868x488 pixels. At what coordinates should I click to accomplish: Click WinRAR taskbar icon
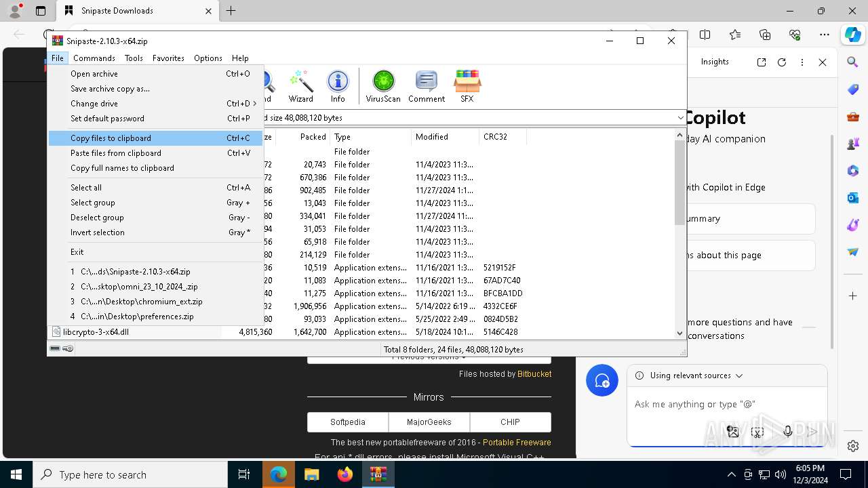click(x=378, y=474)
